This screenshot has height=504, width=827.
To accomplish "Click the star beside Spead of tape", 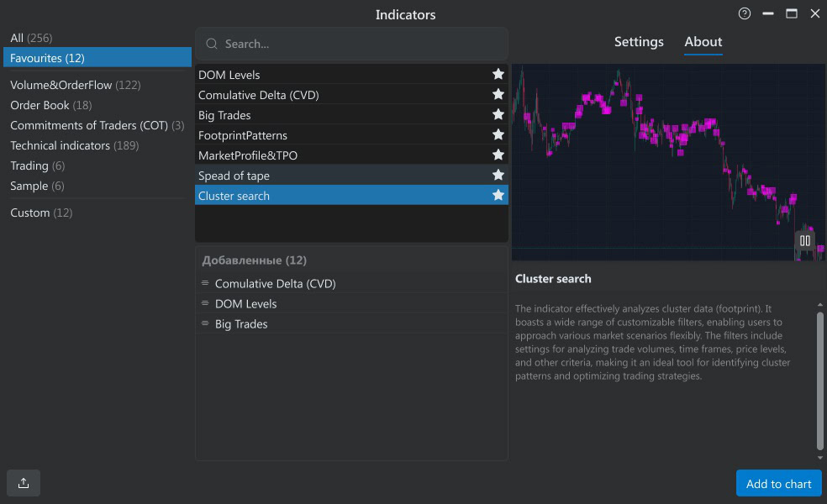I will 498,175.
